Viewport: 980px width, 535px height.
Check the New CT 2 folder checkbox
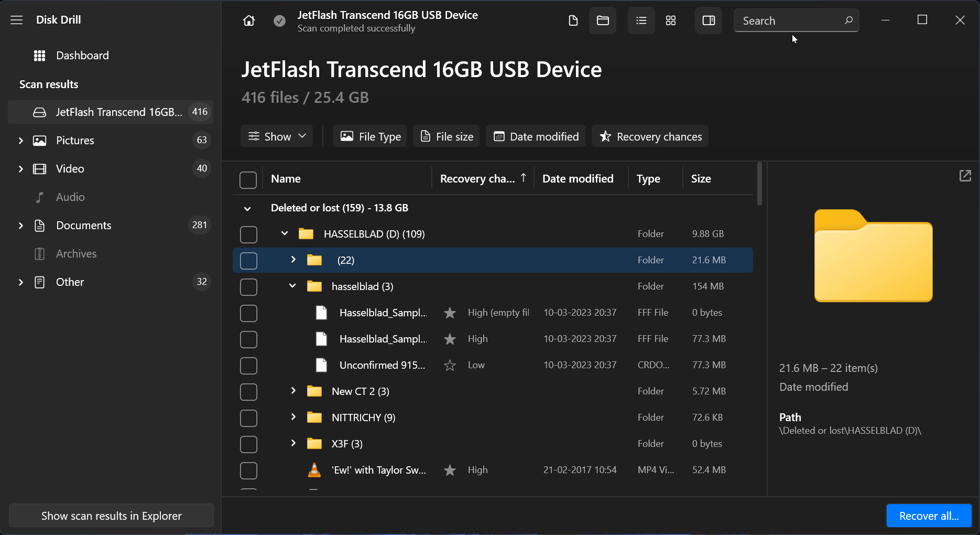pyautogui.click(x=248, y=392)
